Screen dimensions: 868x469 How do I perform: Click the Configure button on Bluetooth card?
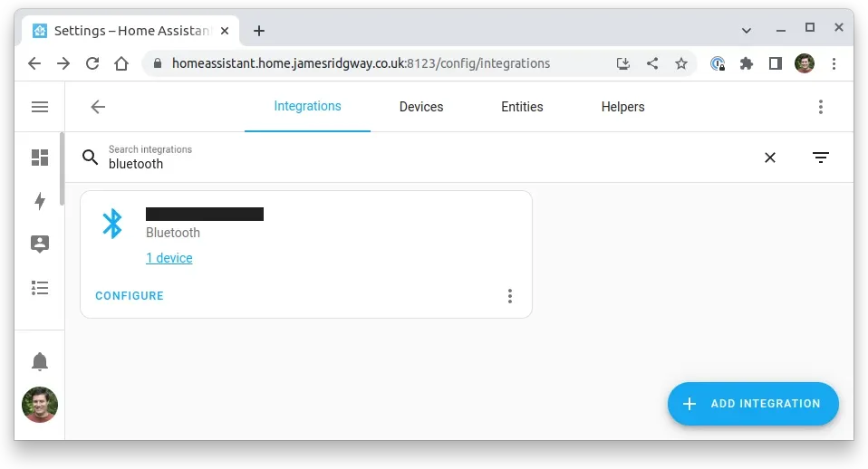130,296
